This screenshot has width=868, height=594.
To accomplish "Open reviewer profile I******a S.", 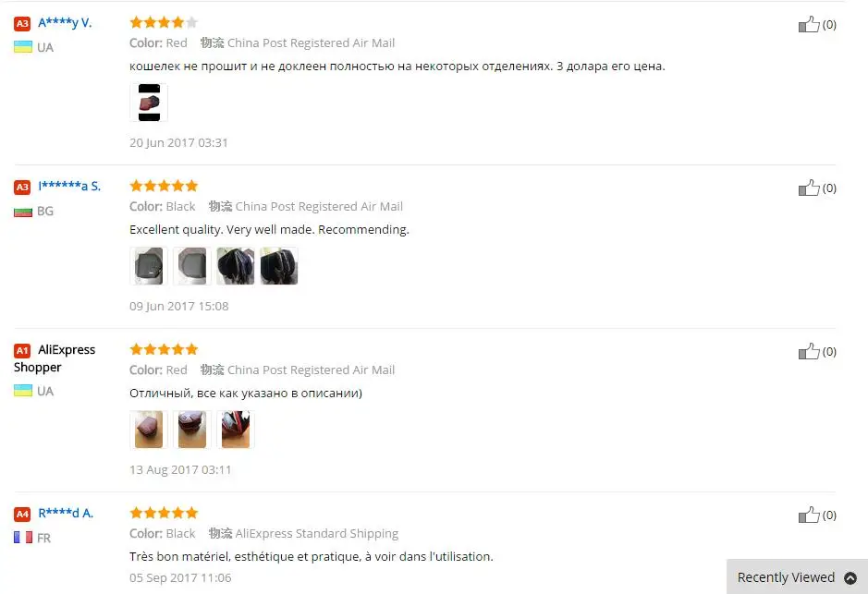I will [x=69, y=186].
